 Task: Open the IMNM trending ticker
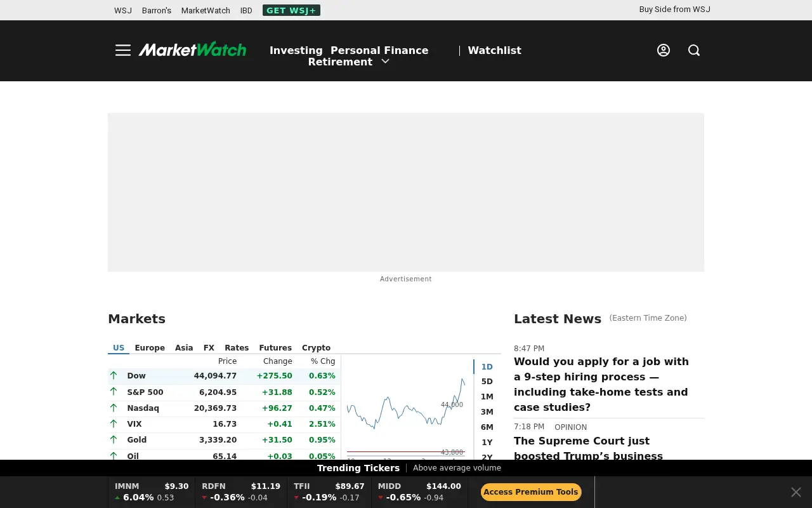[152, 492]
